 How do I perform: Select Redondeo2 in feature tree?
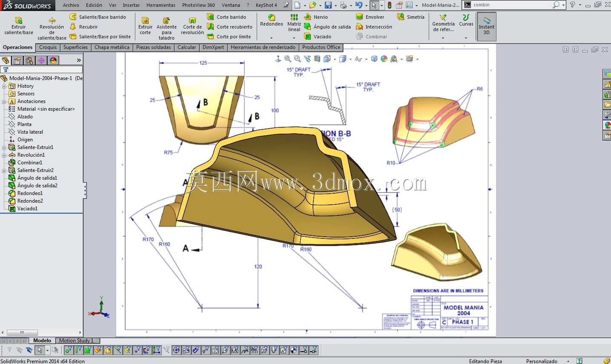30,201
